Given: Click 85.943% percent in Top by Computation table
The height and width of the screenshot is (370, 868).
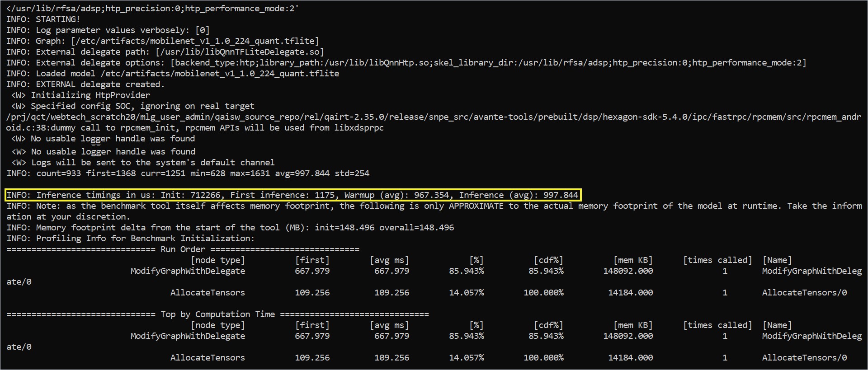Looking at the screenshot, I should click(466, 336).
